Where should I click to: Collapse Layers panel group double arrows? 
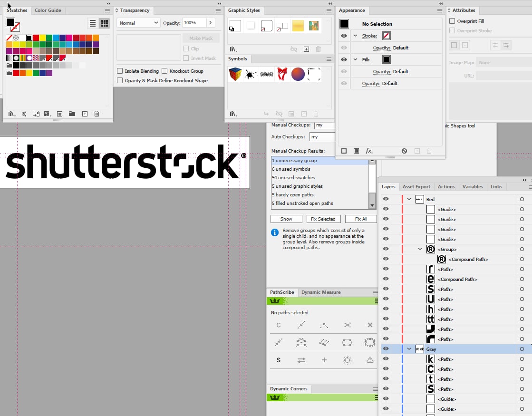[524, 180]
